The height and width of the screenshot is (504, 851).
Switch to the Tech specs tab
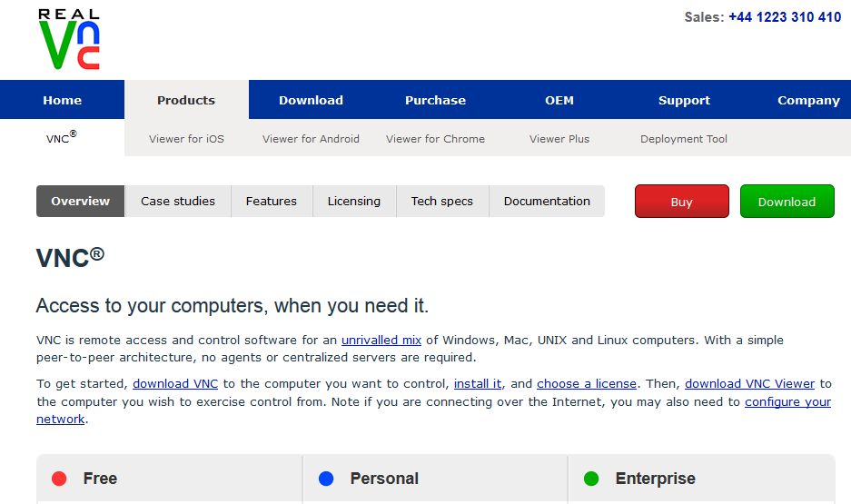tap(441, 202)
